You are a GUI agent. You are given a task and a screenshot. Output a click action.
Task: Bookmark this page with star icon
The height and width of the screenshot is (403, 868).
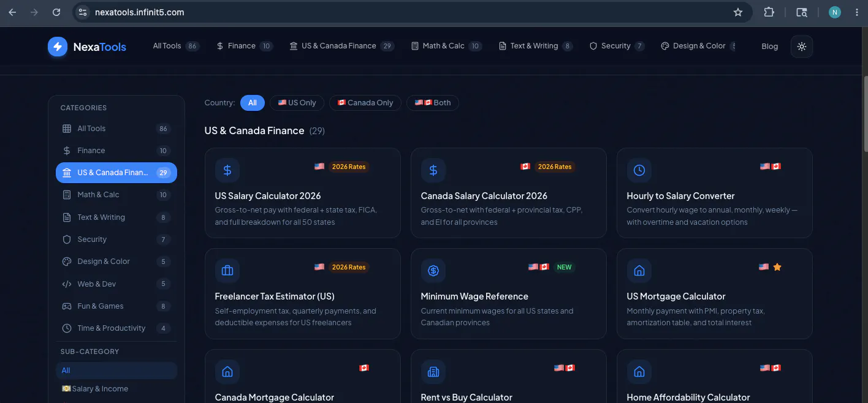tap(738, 12)
